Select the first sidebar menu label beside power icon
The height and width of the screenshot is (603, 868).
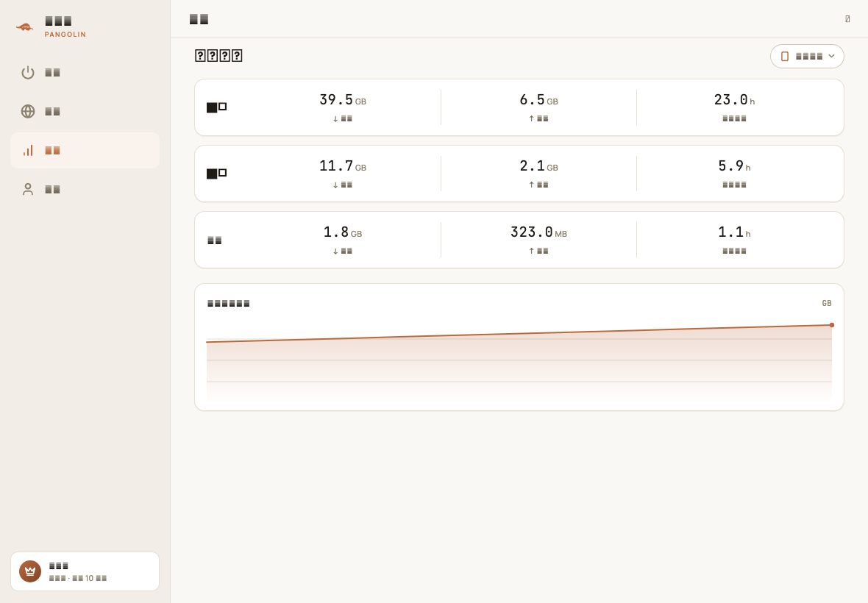[52, 73]
